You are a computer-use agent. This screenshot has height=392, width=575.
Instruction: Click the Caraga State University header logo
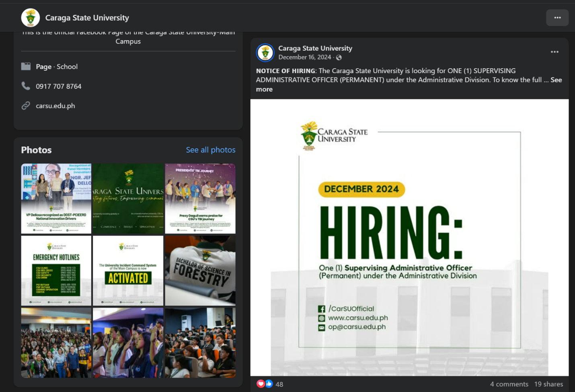pos(30,18)
